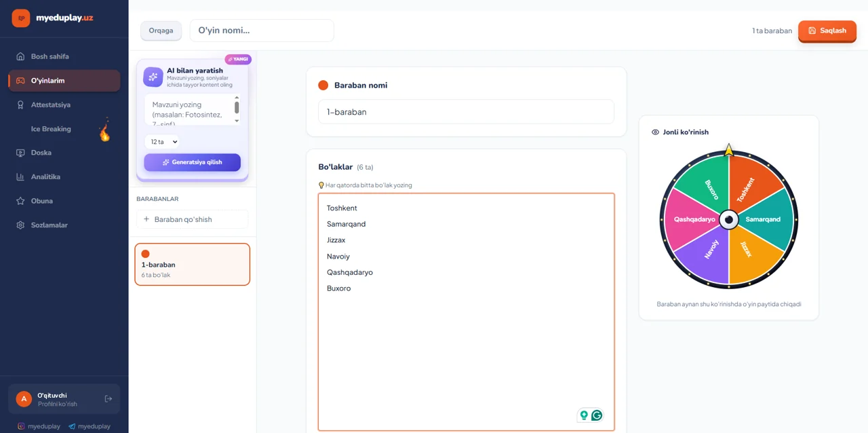Click the lightbulb hint icon
Screen dimensions: 868x433
tap(321, 185)
